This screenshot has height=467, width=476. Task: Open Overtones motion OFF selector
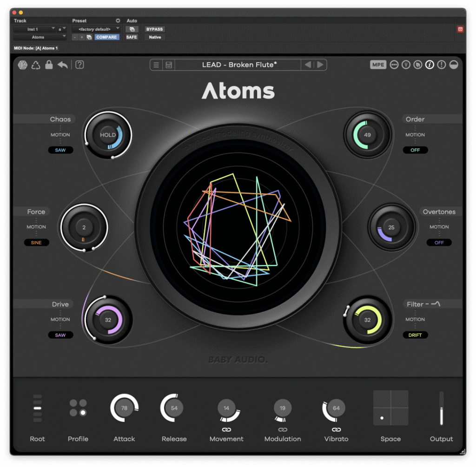coord(439,243)
